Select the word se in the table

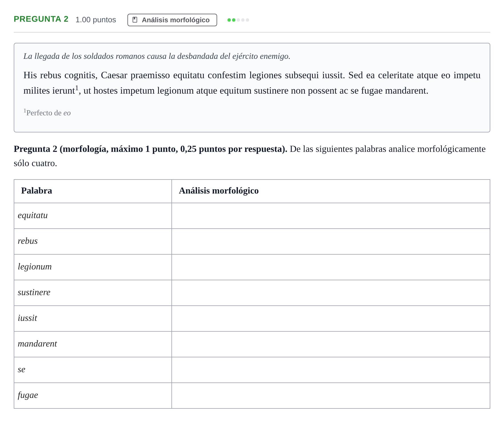click(21, 369)
